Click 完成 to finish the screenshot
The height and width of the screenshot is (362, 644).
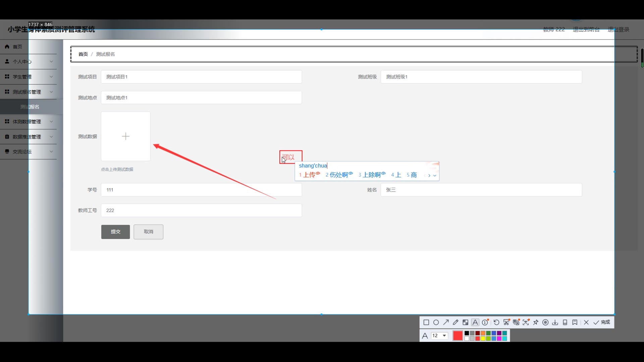point(602,322)
